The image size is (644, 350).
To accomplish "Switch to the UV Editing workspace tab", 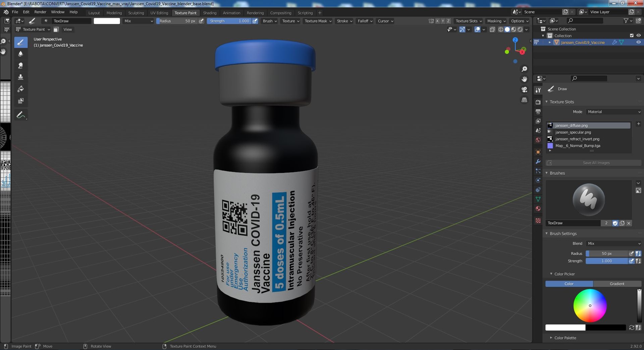I will click(x=159, y=13).
